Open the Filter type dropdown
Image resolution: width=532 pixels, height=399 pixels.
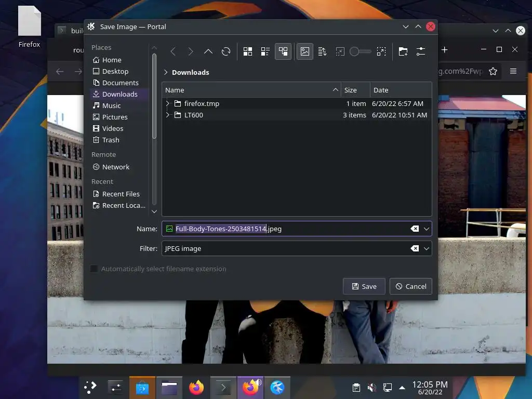point(427,248)
